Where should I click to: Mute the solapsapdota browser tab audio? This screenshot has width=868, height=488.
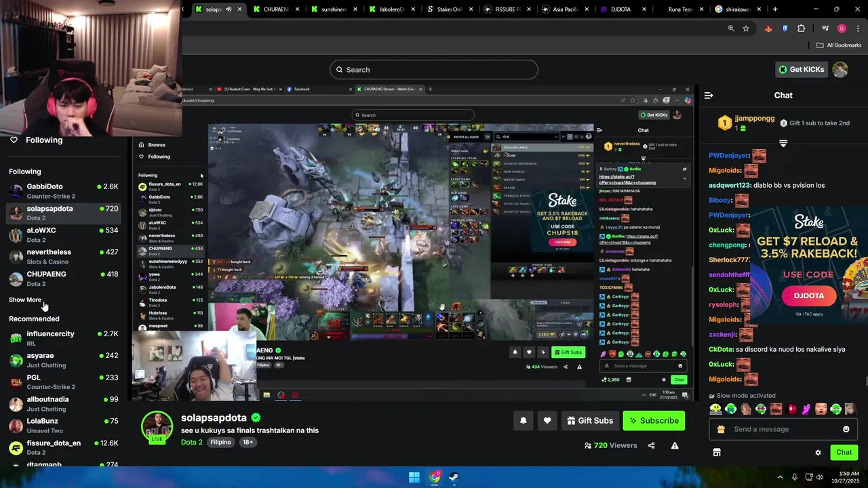coord(228,9)
